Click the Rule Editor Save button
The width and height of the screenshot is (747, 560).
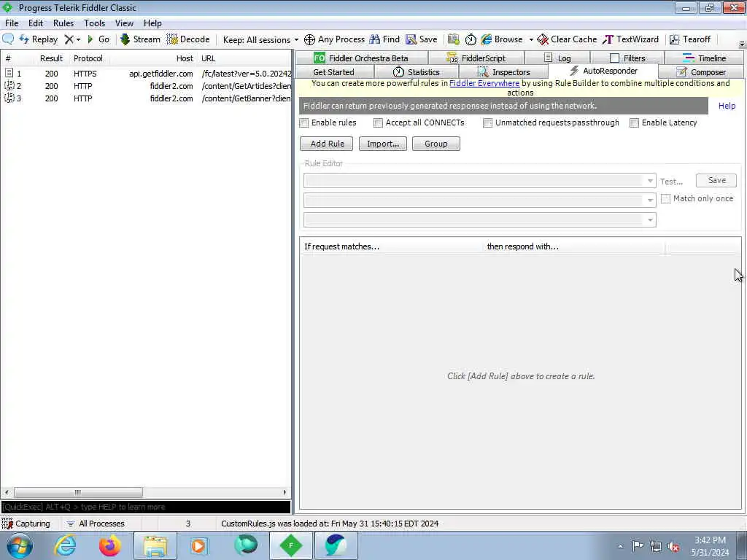click(716, 181)
